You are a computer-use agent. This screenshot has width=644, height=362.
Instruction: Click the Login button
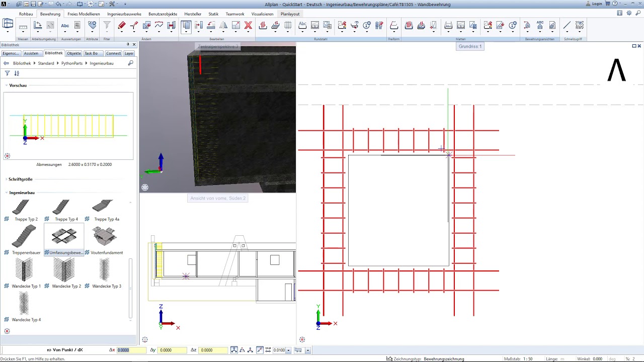(x=597, y=4)
